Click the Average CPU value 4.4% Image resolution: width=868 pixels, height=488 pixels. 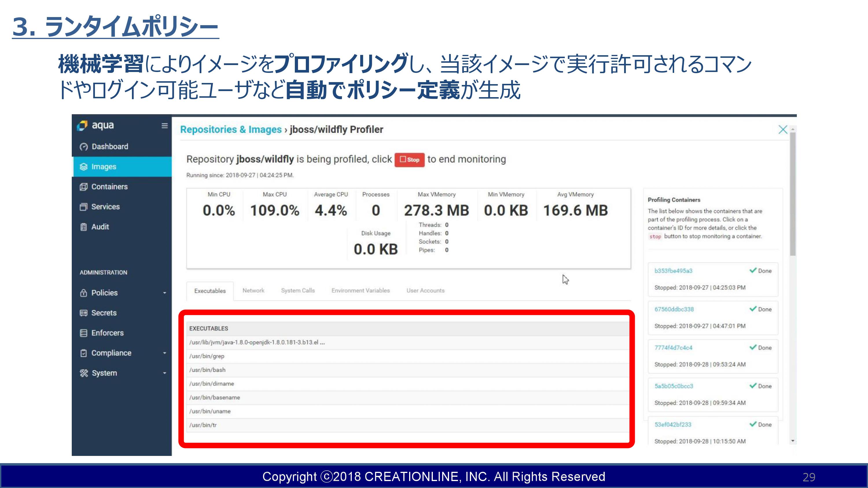330,210
